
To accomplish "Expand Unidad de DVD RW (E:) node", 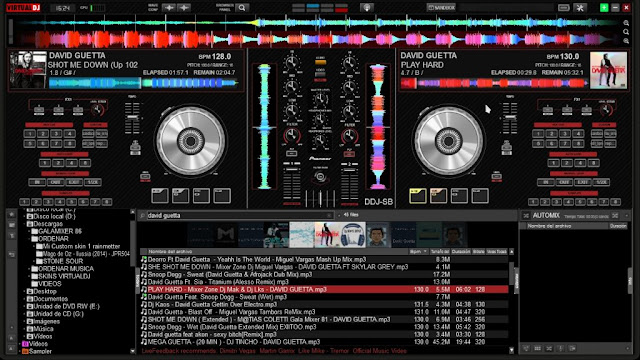I will 24,307.
